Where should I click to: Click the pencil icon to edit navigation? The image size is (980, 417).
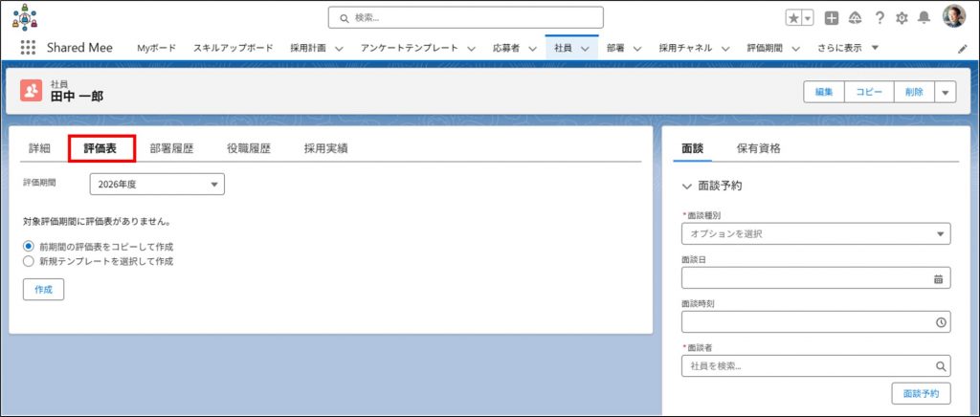(x=962, y=48)
